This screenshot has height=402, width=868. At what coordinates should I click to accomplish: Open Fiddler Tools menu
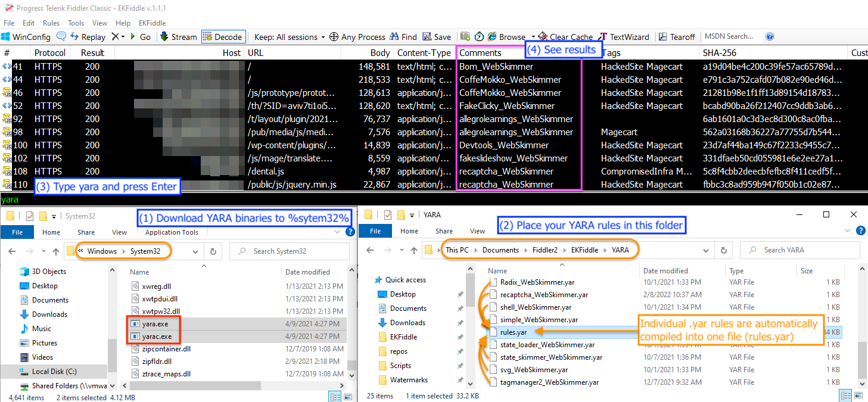(x=76, y=23)
